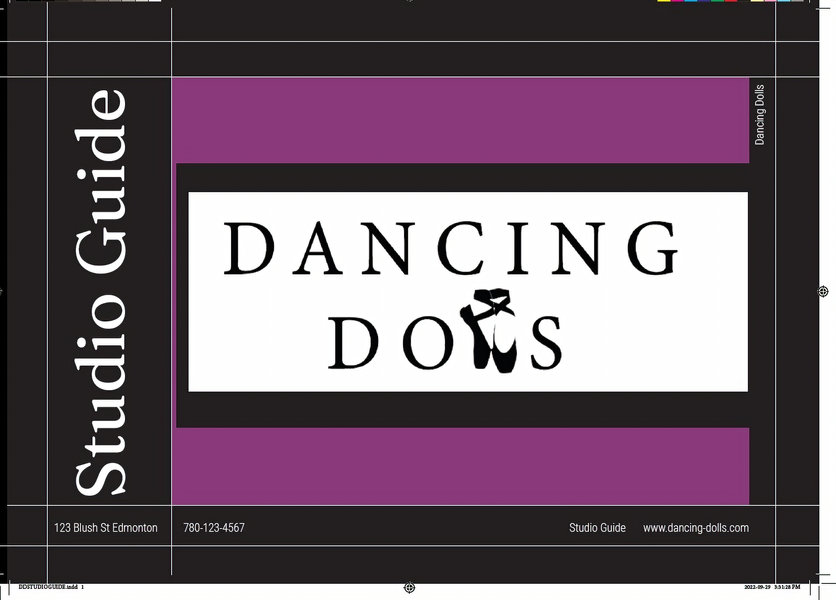Click the ballet pointe shoe icon

pos(490,330)
